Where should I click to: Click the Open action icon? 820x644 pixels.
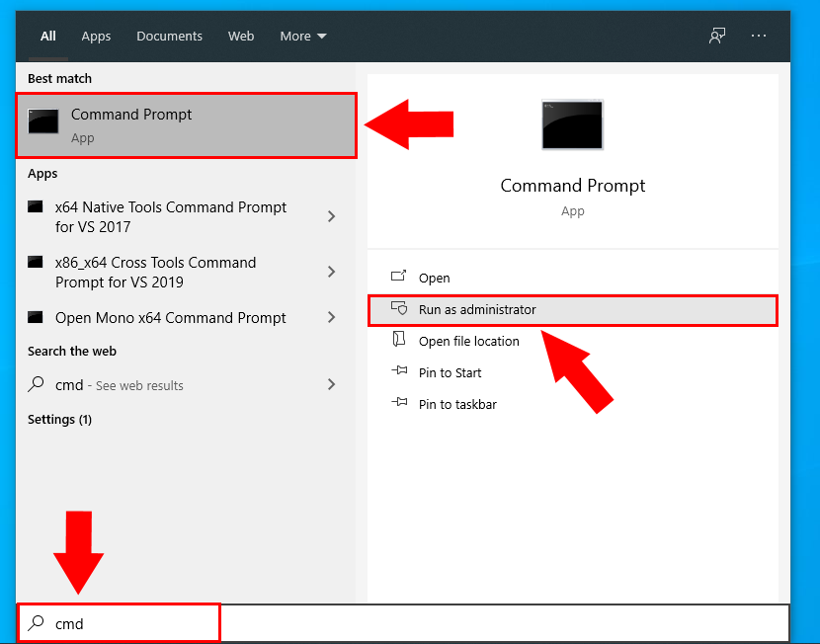[x=398, y=276]
